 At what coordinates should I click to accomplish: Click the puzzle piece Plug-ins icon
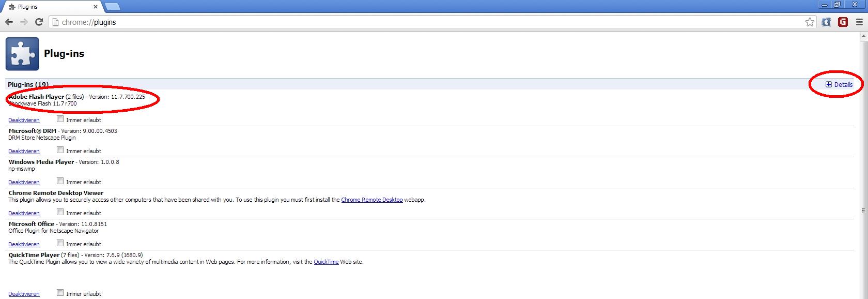point(22,54)
